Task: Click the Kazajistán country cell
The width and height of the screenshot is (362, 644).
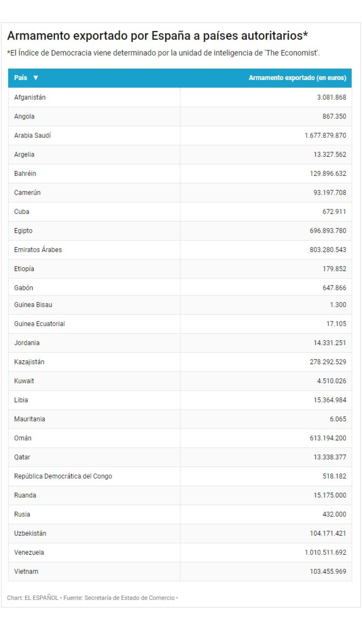Action: pyautogui.click(x=29, y=362)
